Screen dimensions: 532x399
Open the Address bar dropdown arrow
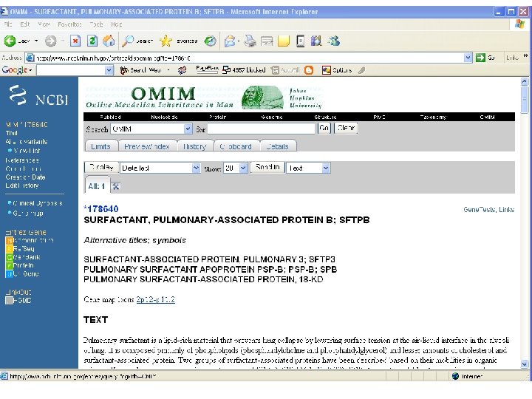[x=468, y=58]
